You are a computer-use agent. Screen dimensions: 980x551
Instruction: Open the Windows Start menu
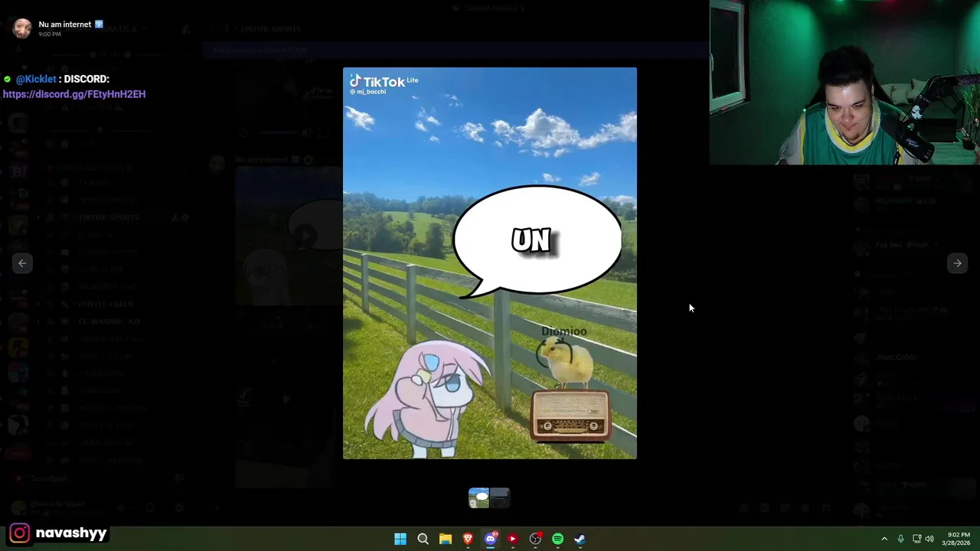click(400, 539)
